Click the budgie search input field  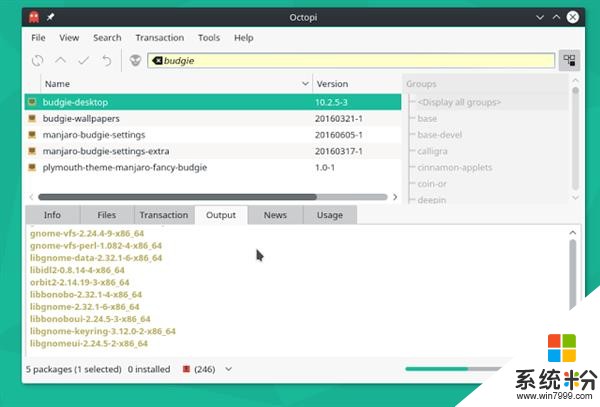pyautogui.click(x=351, y=60)
